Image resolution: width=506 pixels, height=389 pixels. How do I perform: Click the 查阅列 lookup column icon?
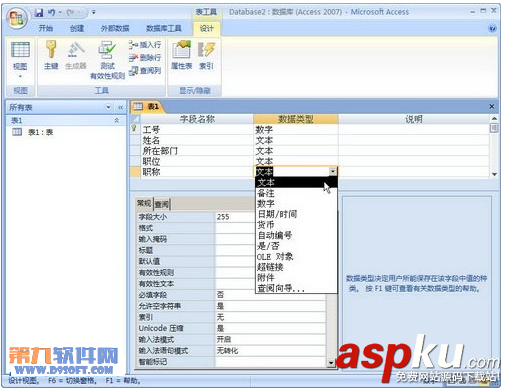pyautogui.click(x=134, y=70)
